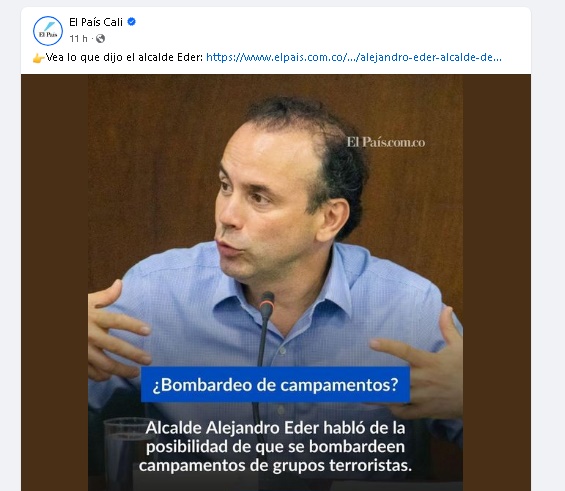Screen dimensions: 565x491
Task: Follow the elpais.com.co article link
Action: (x=353, y=57)
